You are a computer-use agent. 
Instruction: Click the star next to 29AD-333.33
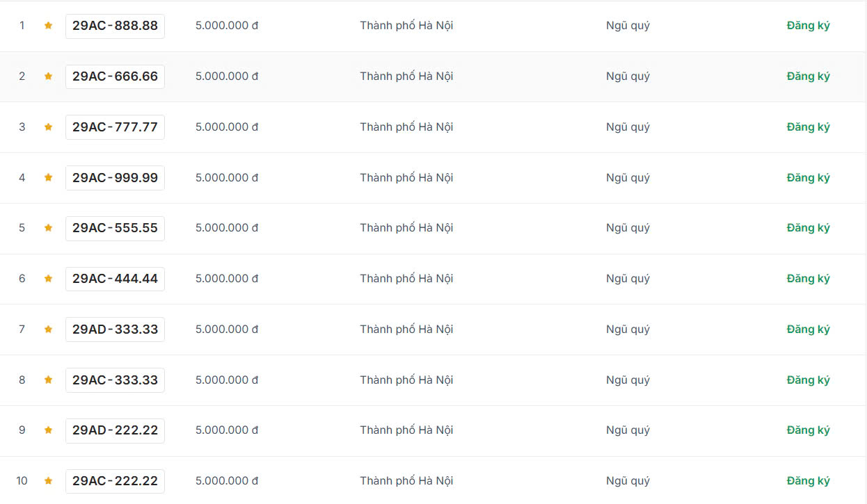coord(48,330)
